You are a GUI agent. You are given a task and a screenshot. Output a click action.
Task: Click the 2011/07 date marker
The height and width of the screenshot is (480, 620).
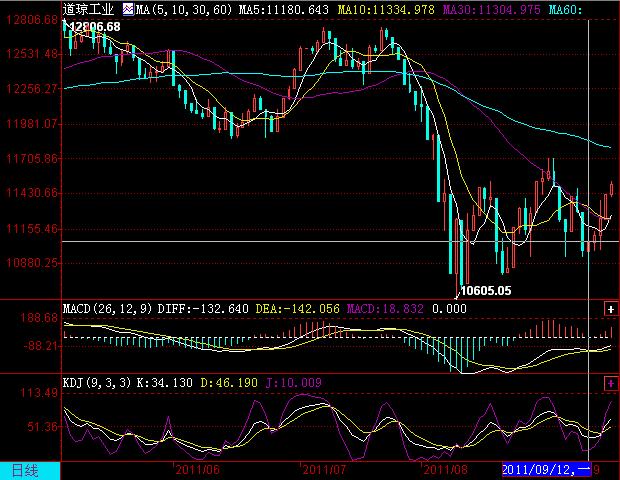[324, 470]
